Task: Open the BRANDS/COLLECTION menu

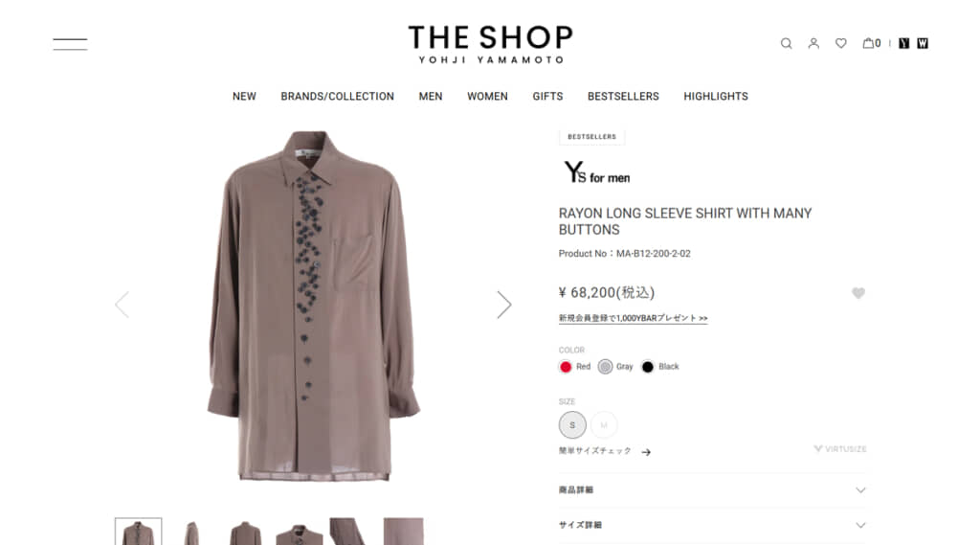Action: click(338, 97)
